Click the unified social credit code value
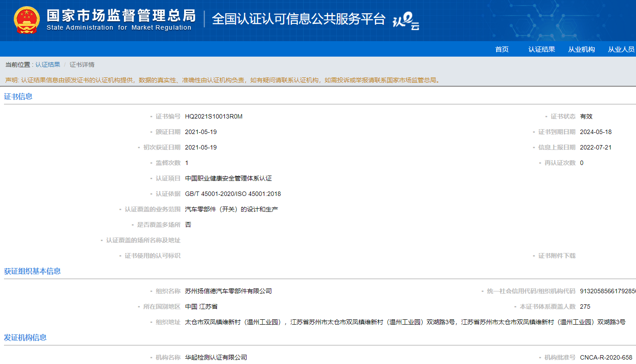Screen dimensions: 636x364 coord(608,291)
